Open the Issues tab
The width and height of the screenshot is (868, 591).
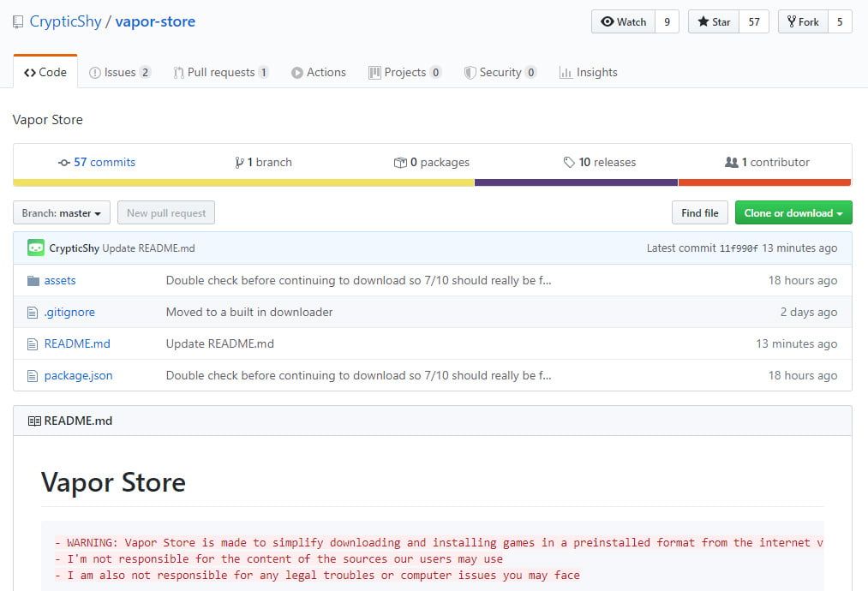(x=120, y=72)
